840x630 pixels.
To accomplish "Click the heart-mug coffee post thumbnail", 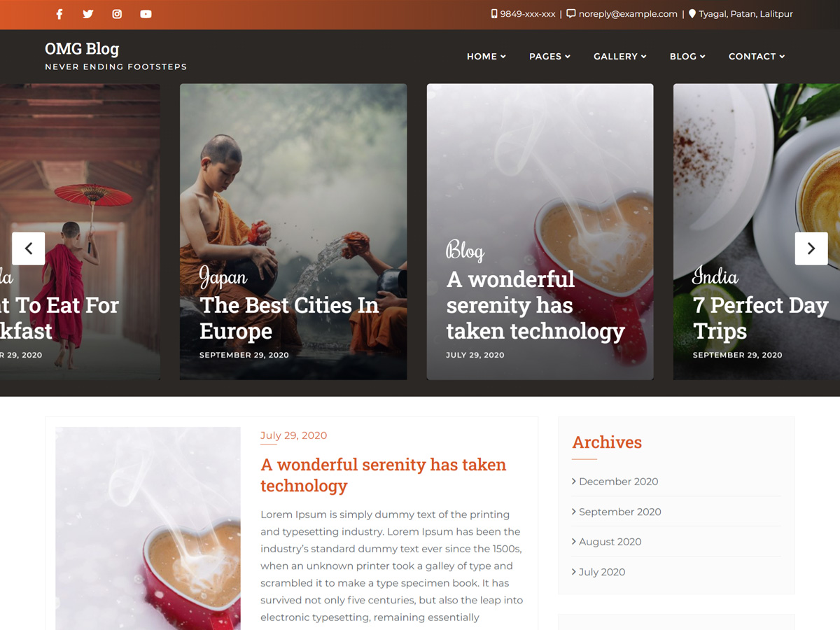I will [x=148, y=528].
